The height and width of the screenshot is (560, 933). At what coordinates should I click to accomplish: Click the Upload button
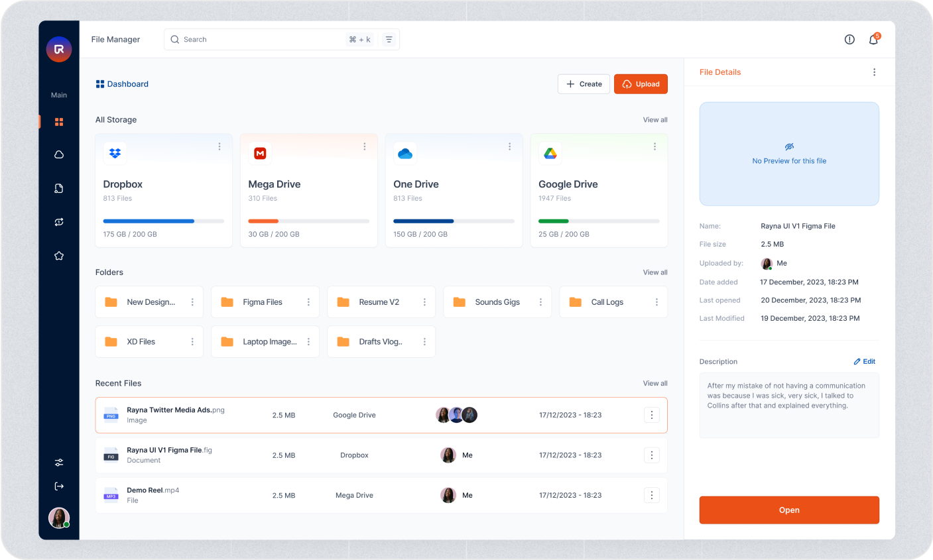pos(641,84)
